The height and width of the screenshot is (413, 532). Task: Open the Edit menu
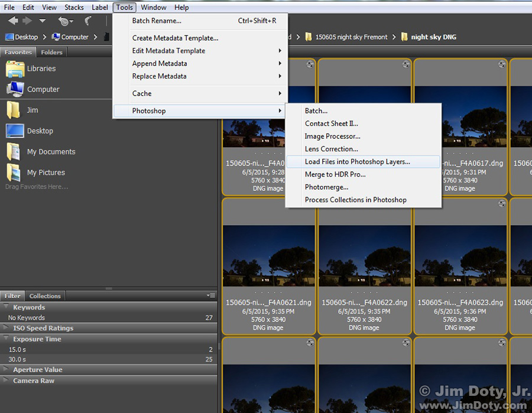(x=28, y=7)
